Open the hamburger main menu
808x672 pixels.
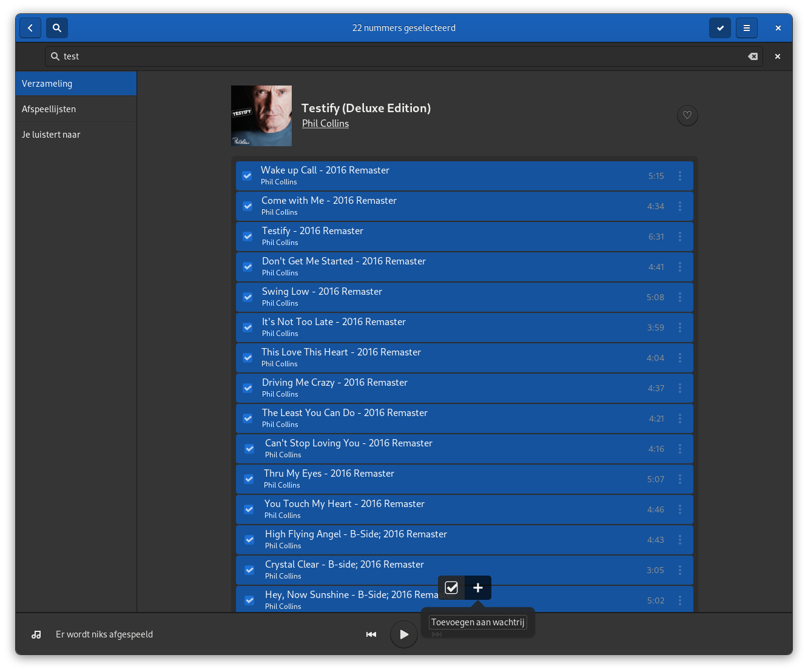click(747, 28)
